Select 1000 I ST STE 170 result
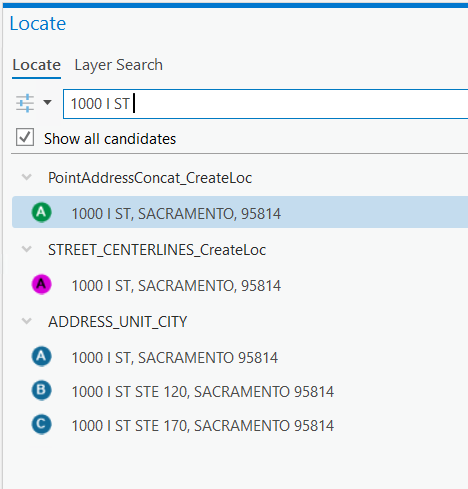This screenshot has height=489, width=468. pos(240,425)
